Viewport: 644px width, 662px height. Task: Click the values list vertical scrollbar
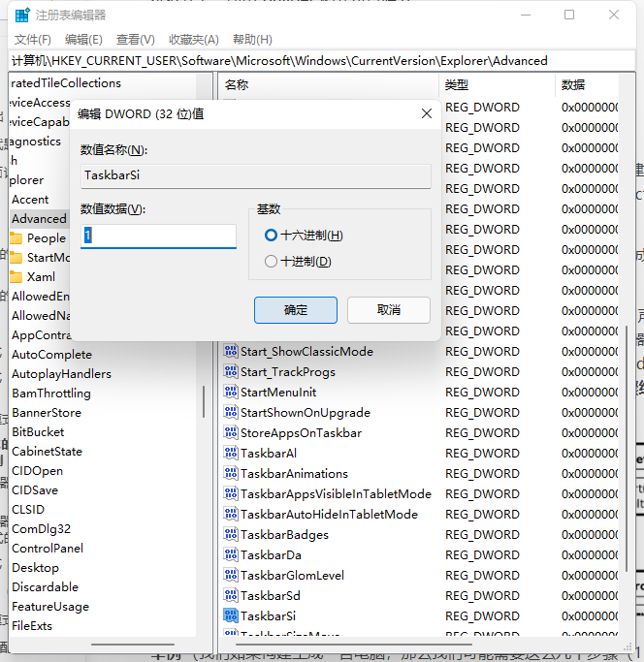coord(626,448)
